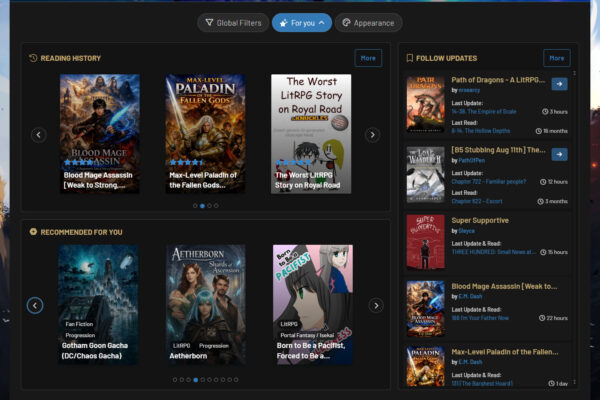This screenshot has height=400, width=600.
Task: Open Super Supportive title link
Action: 480,220
